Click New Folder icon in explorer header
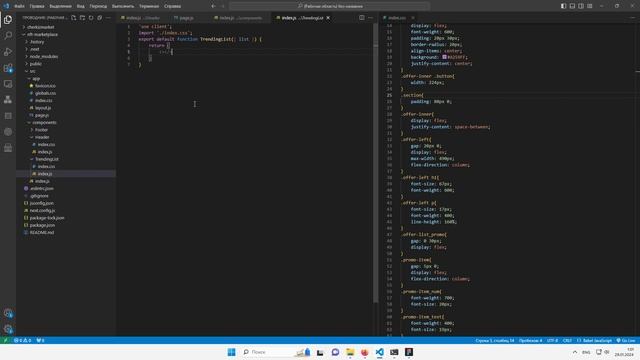The height and width of the screenshot is (360, 640). pos(82,18)
